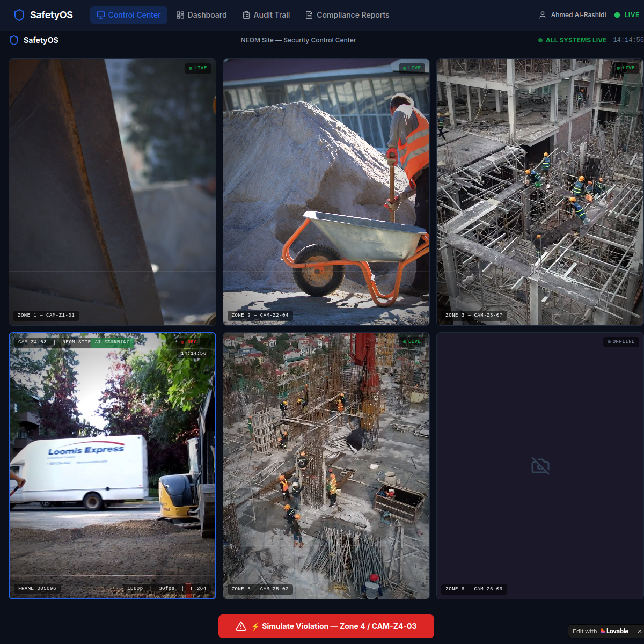
Task: Click the Compliance Reports document icon
Action: [x=308, y=15]
